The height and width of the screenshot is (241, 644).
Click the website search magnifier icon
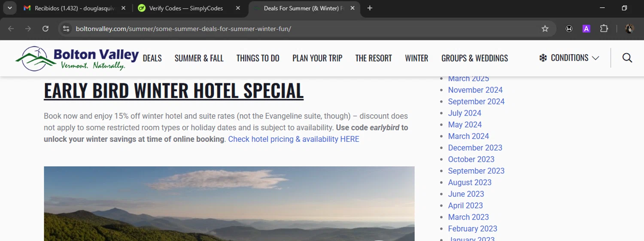[x=627, y=58]
